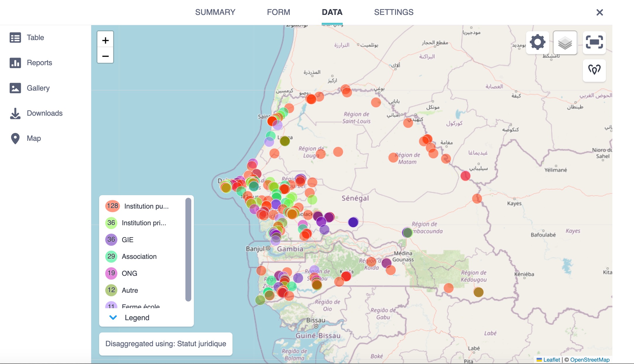The width and height of the screenshot is (634, 364).
Task: Click the legend list scrollbar
Action: coord(188,249)
